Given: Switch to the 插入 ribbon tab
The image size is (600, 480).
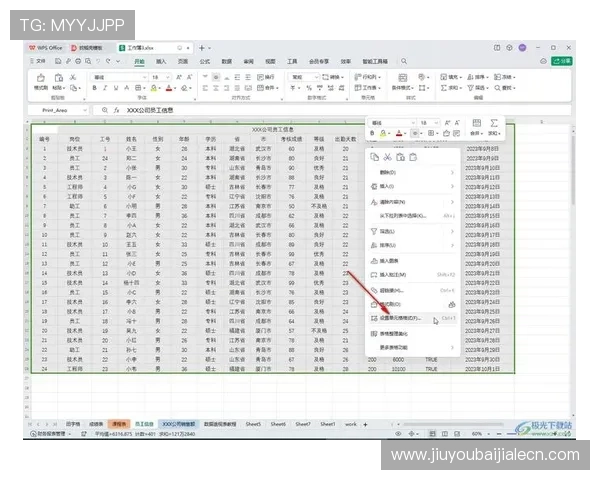Looking at the screenshot, I should [160, 61].
